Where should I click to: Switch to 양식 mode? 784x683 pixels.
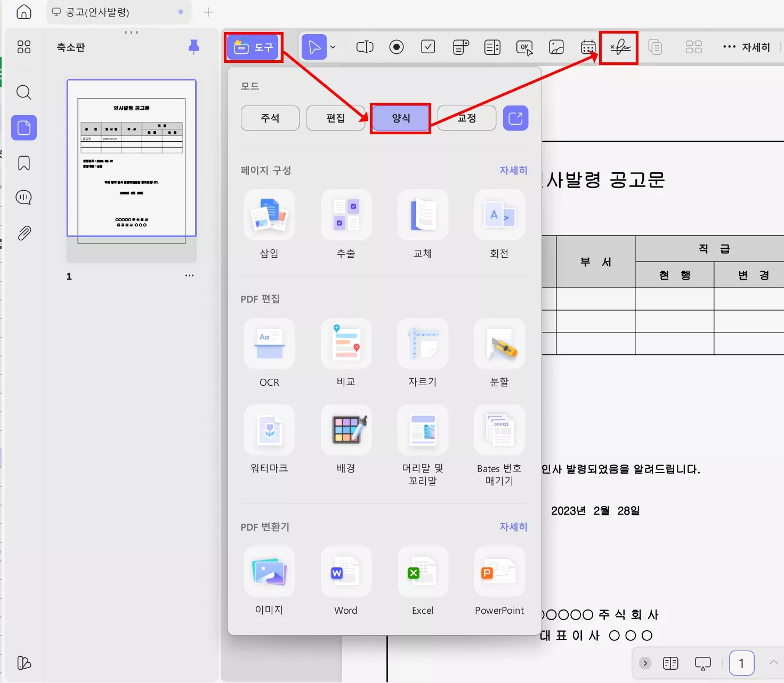(400, 118)
